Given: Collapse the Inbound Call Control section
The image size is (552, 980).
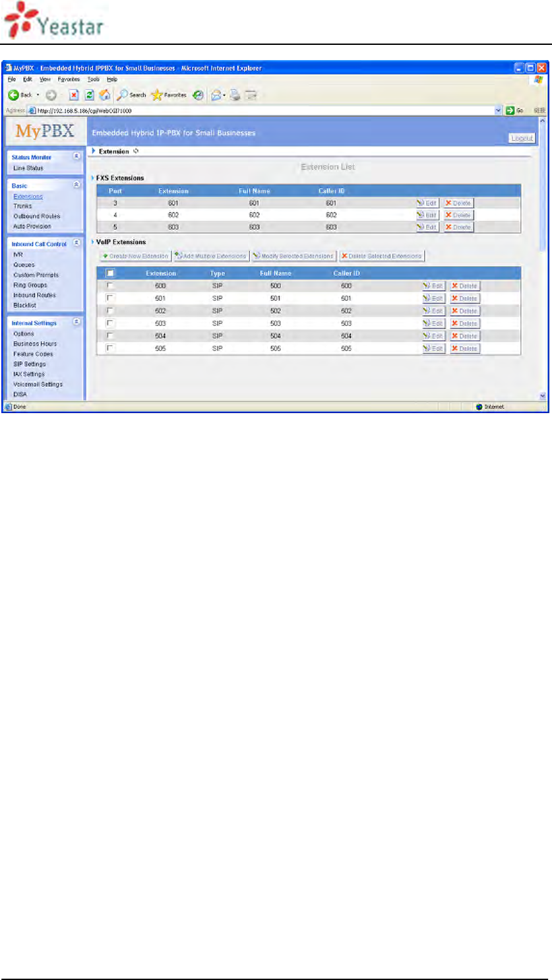Looking at the screenshot, I should (77, 244).
